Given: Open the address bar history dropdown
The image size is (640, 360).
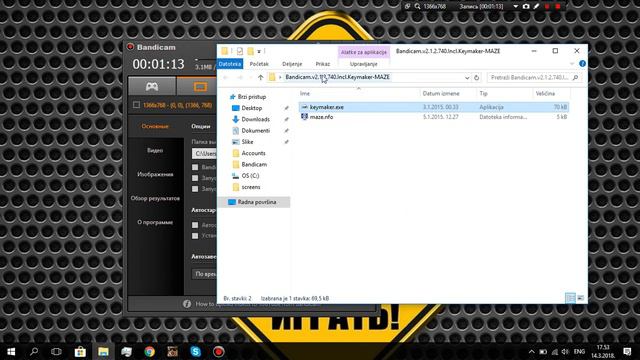Looking at the screenshot, I should coord(467,77).
